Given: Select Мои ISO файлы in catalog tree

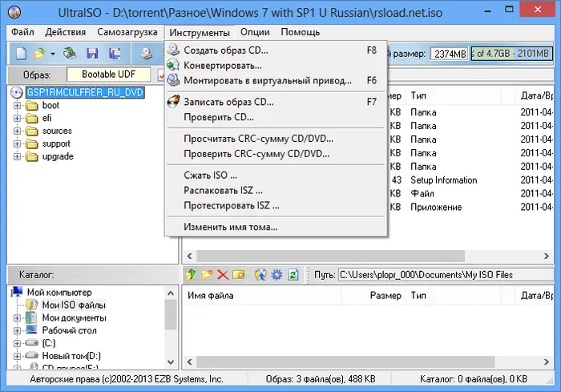Looking at the screenshot, I should [x=74, y=305].
